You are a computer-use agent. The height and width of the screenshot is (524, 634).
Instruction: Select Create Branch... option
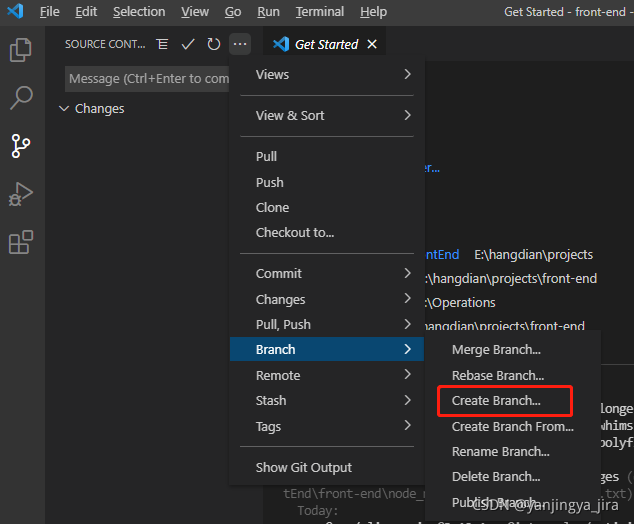[513, 400]
